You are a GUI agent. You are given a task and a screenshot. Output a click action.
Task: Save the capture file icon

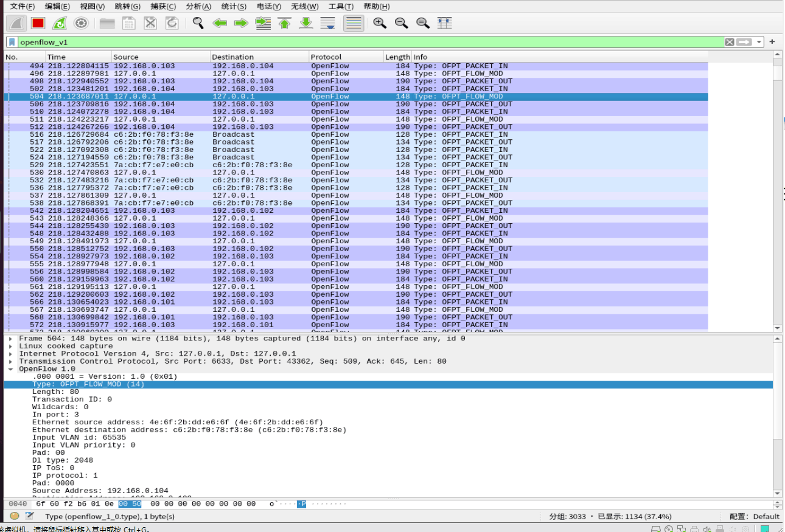click(x=128, y=23)
